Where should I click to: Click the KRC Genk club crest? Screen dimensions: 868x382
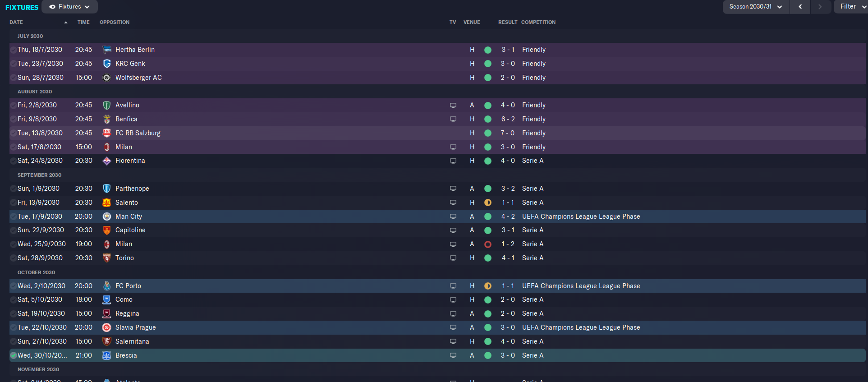pyautogui.click(x=107, y=64)
